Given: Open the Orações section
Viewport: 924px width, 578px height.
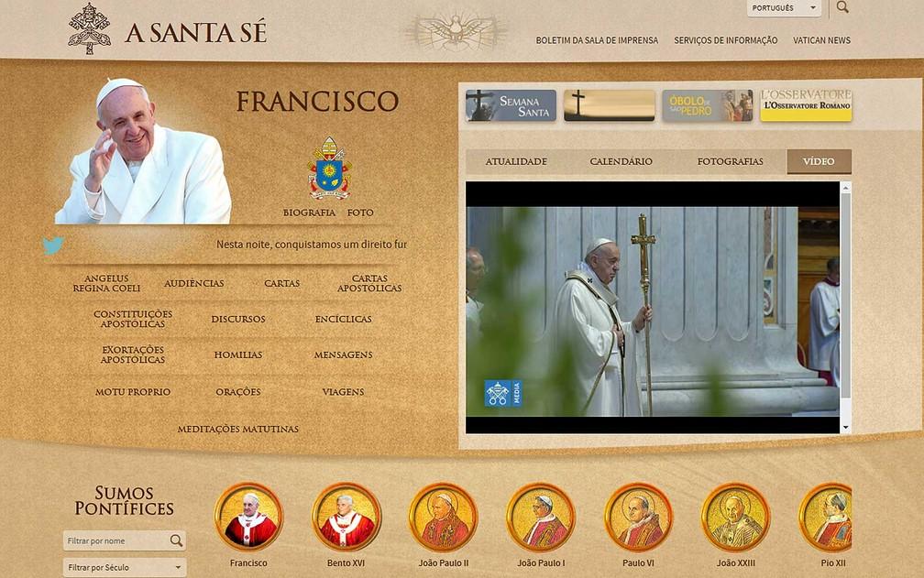Looking at the screenshot, I should point(238,392).
